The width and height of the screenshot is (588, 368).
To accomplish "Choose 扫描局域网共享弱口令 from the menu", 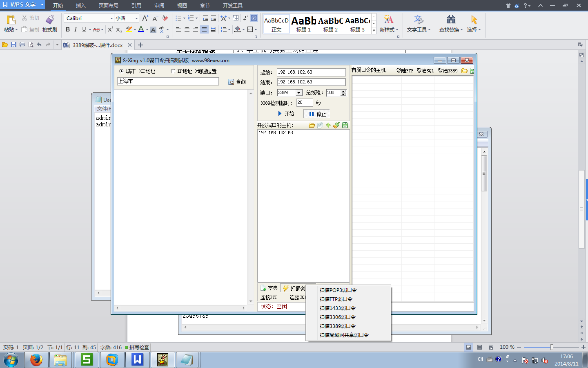I will click(348, 335).
